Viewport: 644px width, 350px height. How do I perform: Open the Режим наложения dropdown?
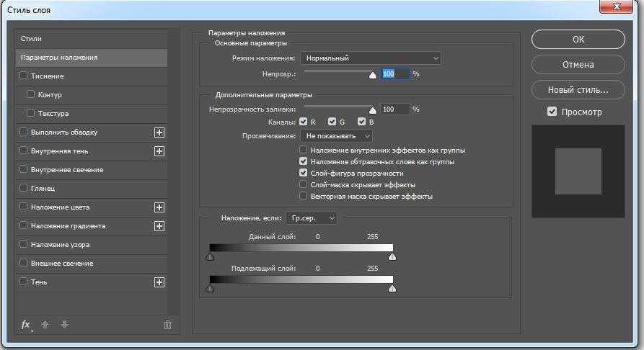[x=371, y=58]
